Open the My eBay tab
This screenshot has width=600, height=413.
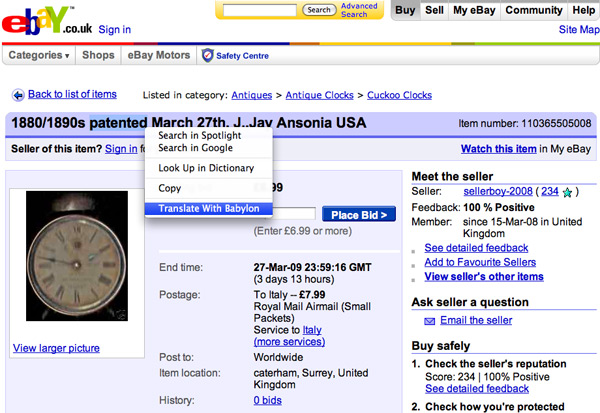click(474, 10)
